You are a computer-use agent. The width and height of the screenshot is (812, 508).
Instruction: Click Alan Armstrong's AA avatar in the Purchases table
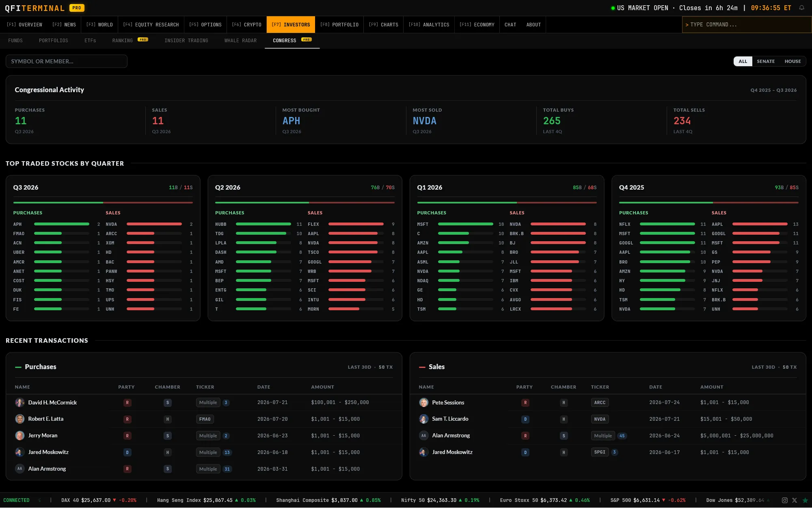[x=19, y=469]
